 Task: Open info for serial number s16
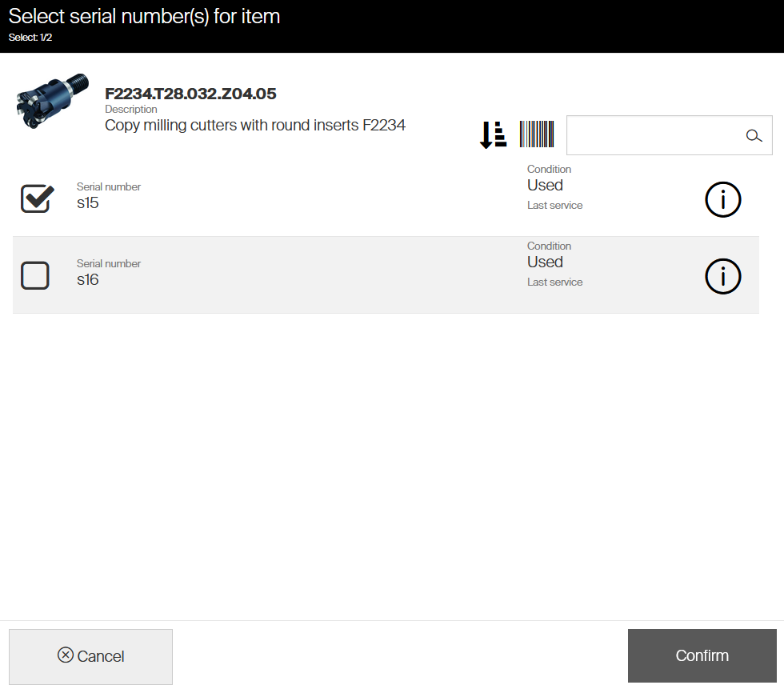point(722,277)
